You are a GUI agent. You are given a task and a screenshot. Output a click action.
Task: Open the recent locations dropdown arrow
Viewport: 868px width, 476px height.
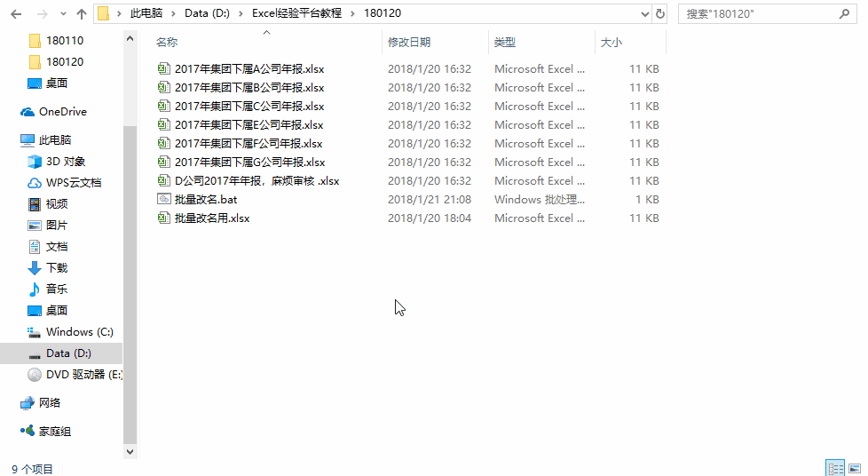[x=62, y=14]
